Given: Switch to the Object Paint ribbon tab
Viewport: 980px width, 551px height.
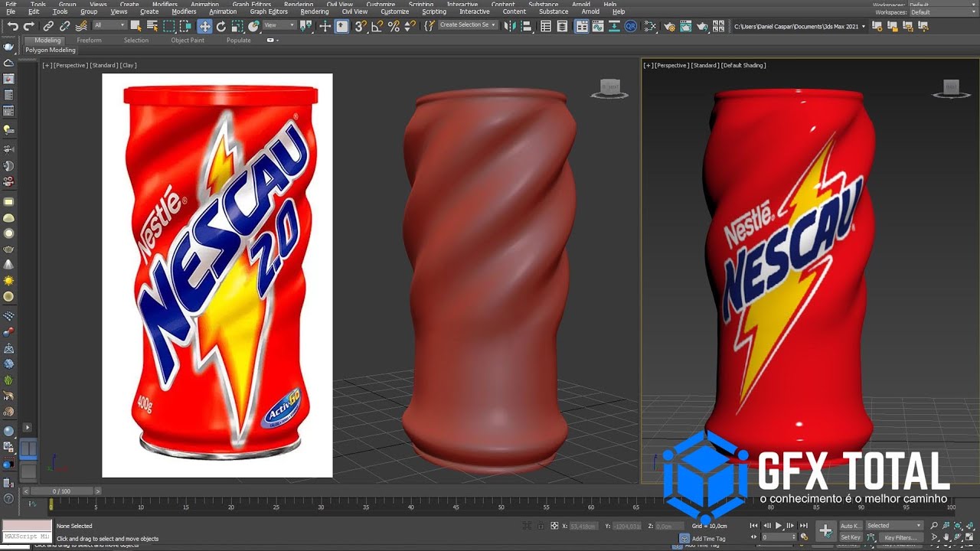Looking at the screenshot, I should coord(188,40).
